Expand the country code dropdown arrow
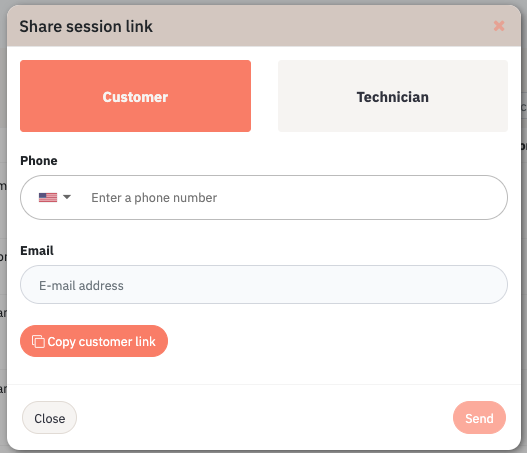 tap(67, 197)
